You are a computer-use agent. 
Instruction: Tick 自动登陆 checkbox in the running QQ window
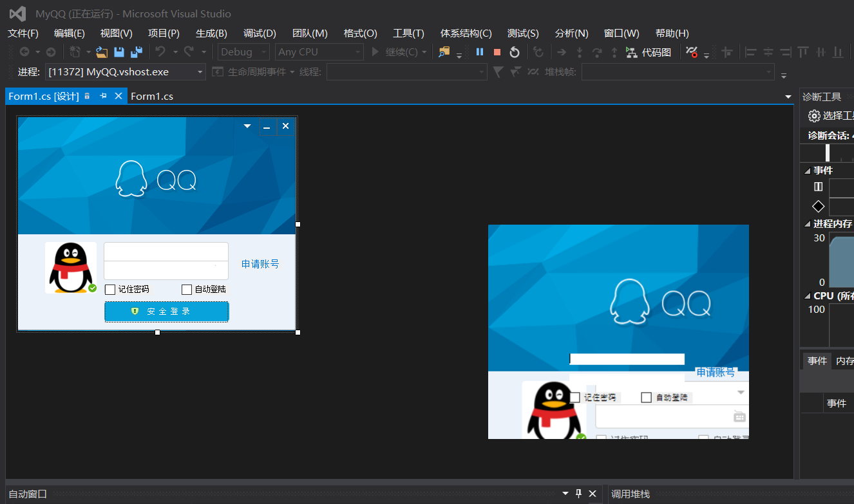tap(647, 397)
